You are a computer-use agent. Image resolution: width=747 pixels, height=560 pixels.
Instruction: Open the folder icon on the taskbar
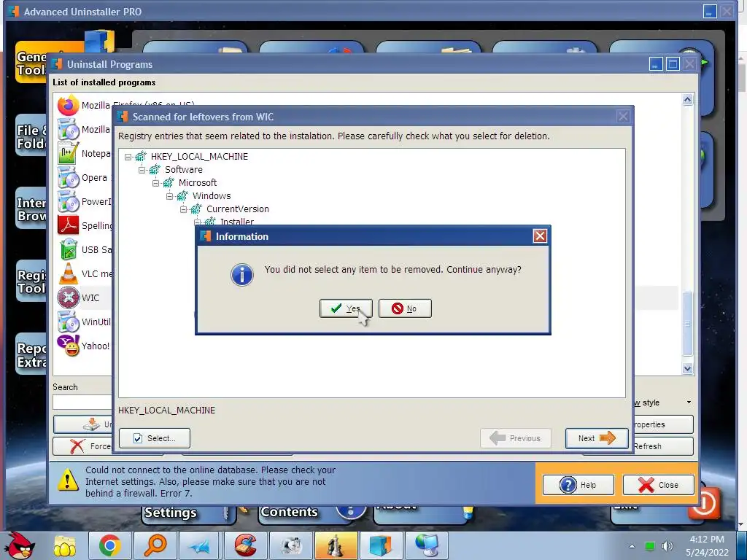[x=64, y=545]
